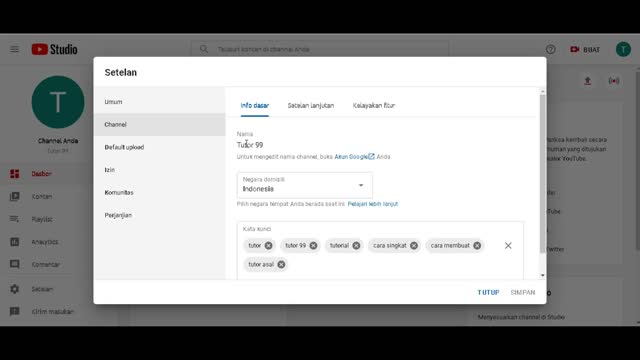
Task: Select Channel in settings menu
Action: coord(159,124)
